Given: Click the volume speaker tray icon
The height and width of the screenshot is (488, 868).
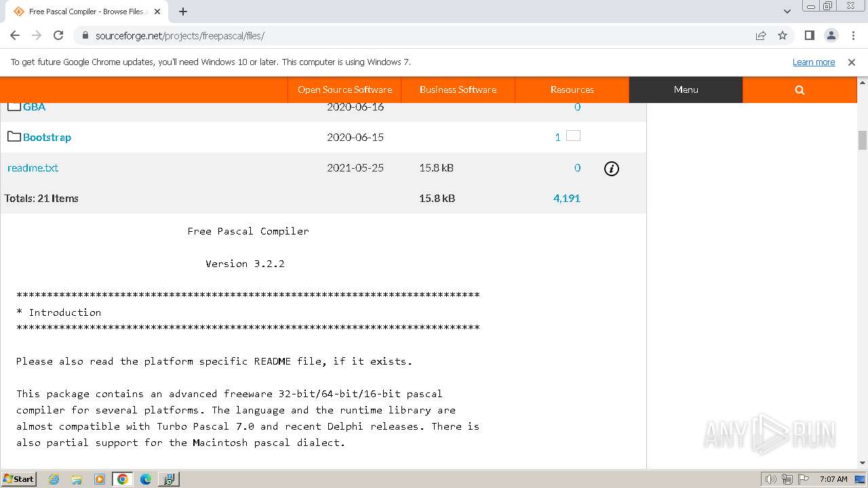Looking at the screenshot, I should click(x=771, y=479).
